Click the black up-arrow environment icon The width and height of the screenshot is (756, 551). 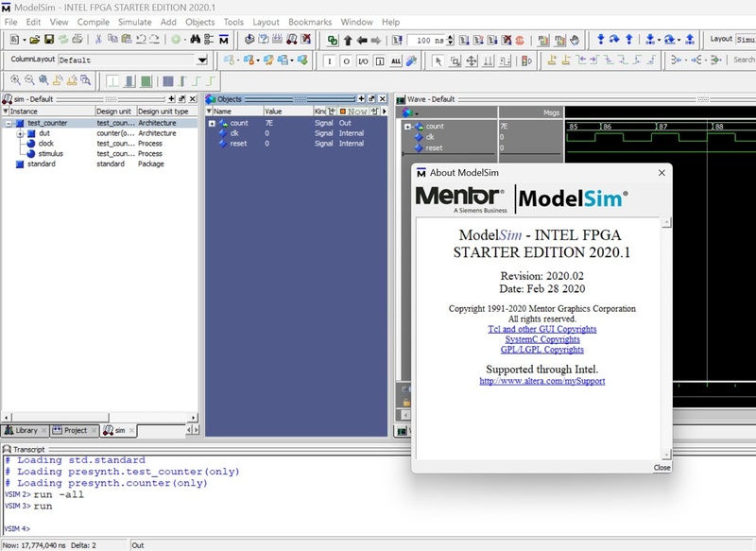348,41
